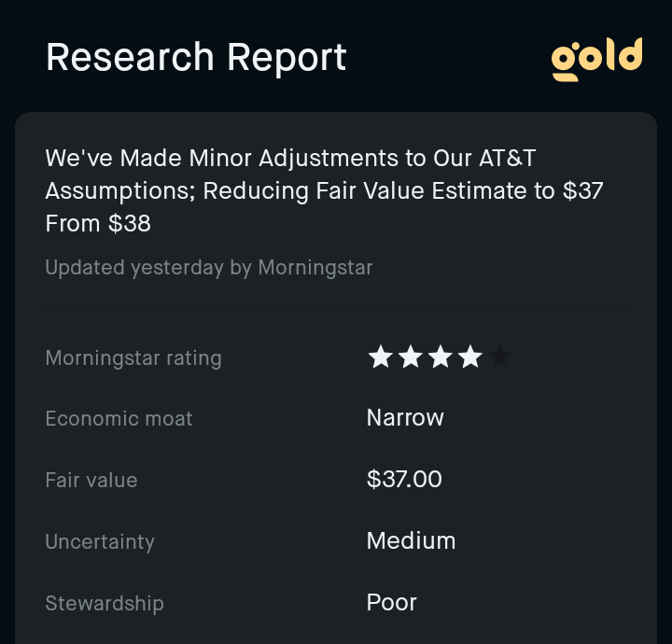Open the AT&T fair value report headline
Image resolution: width=672 pixels, height=644 pixels.
[x=324, y=190]
